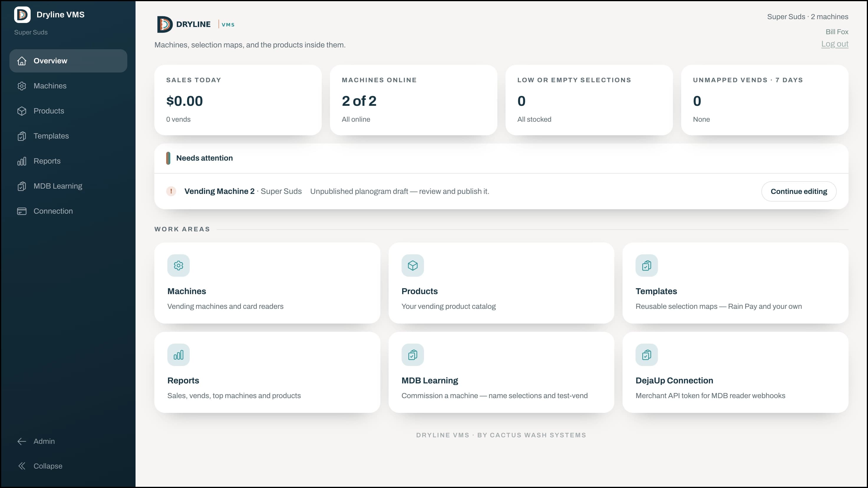Viewport: 868px width, 488px height.
Task: Click the Bill Fox user name
Action: click(x=837, y=32)
